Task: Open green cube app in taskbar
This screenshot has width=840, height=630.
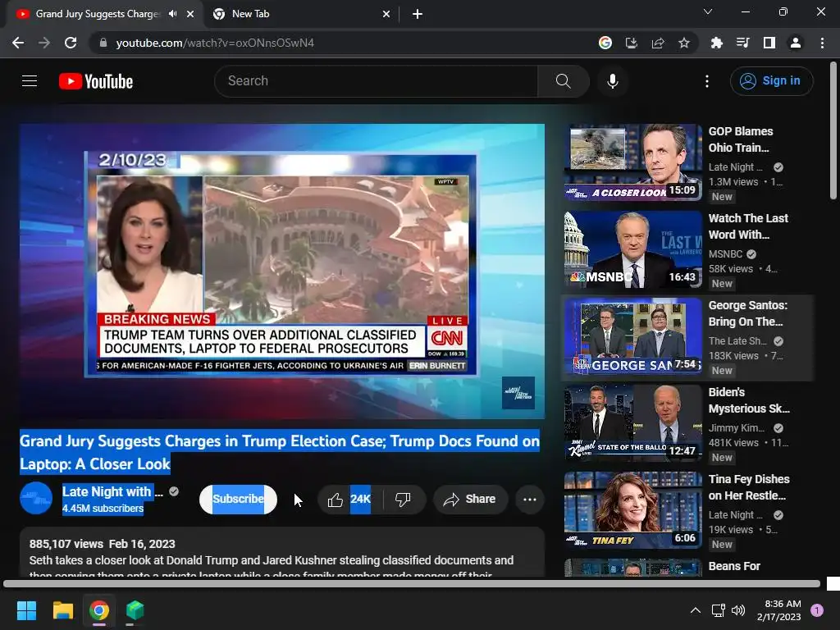Action: tap(135, 610)
